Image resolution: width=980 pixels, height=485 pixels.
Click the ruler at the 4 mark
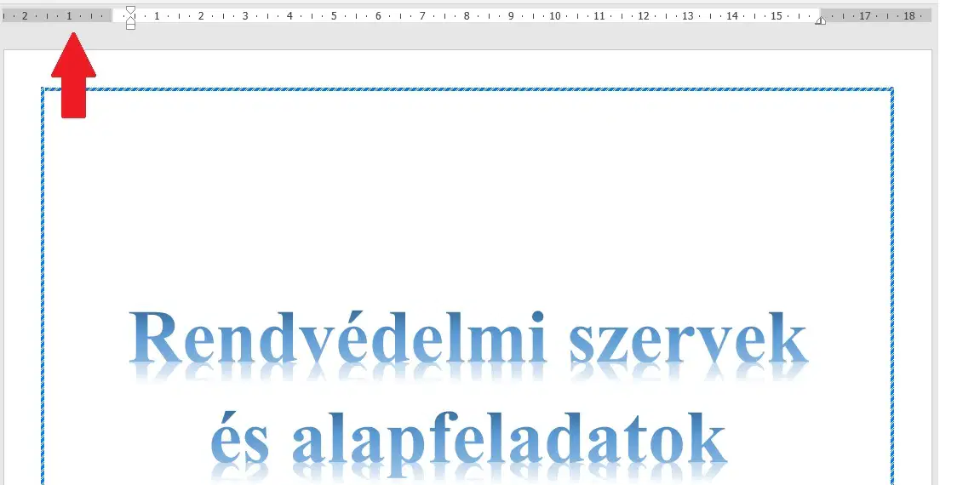click(x=289, y=16)
